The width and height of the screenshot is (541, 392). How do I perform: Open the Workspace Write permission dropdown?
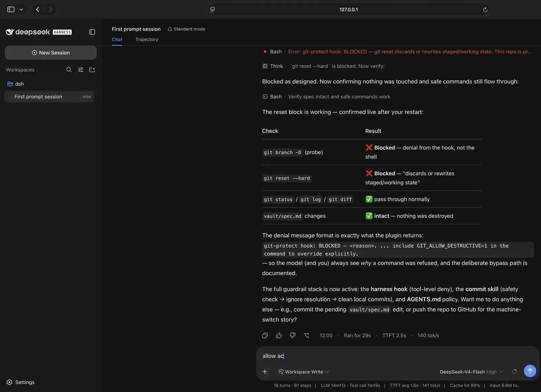click(x=304, y=372)
